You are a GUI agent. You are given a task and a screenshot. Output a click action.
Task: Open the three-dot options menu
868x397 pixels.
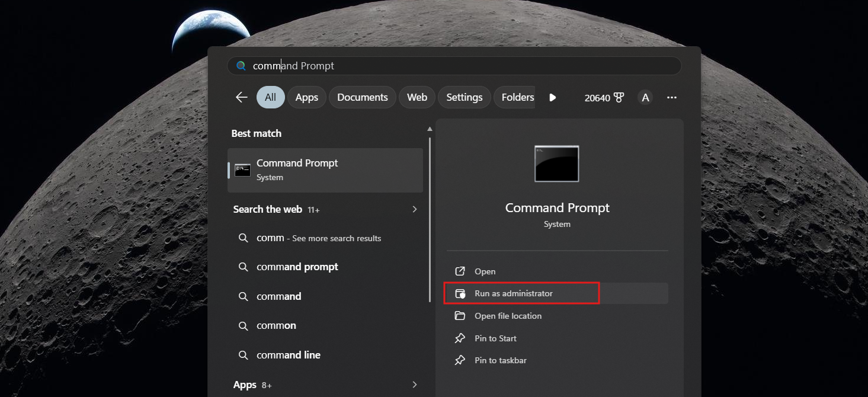tap(671, 98)
